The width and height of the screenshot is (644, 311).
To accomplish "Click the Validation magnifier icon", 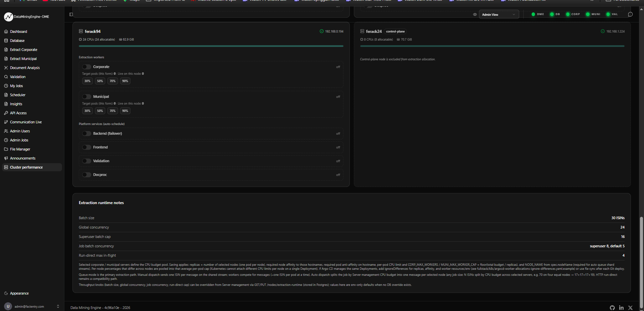I will (6, 77).
